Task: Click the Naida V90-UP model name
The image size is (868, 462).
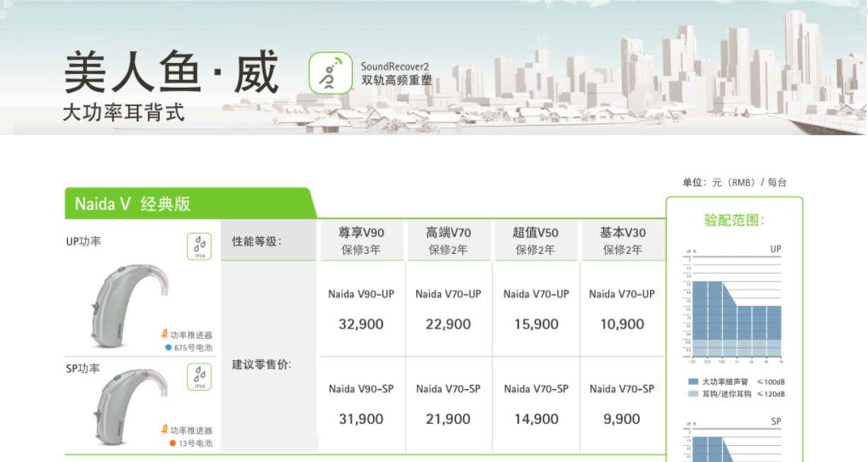Action: (x=361, y=294)
